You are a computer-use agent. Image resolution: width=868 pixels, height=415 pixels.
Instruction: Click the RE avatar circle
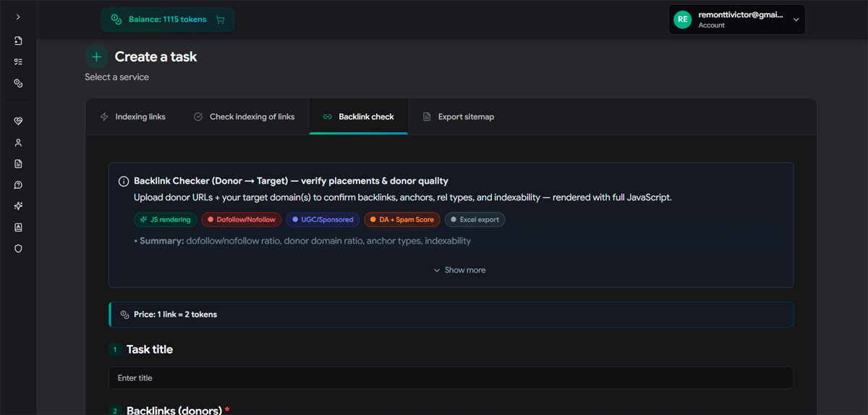click(682, 20)
